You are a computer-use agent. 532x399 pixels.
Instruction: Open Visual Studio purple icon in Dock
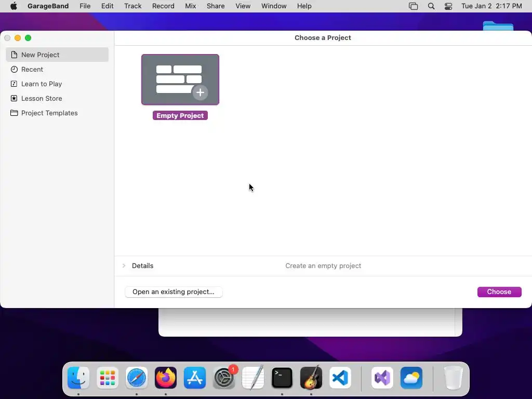tap(382, 378)
